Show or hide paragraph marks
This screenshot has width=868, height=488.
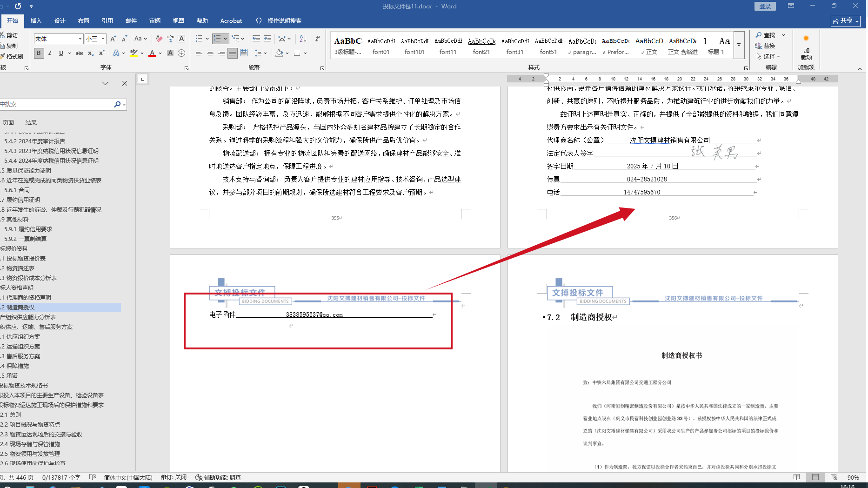(317, 39)
